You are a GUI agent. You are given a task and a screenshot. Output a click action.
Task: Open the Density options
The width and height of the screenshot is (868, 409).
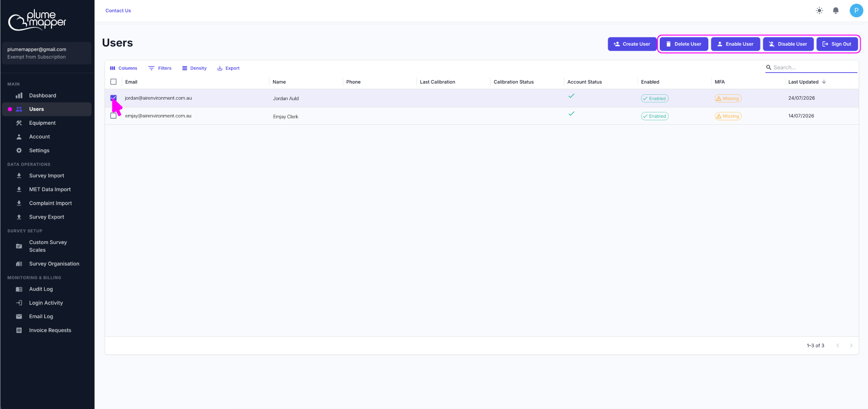coord(195,68)
